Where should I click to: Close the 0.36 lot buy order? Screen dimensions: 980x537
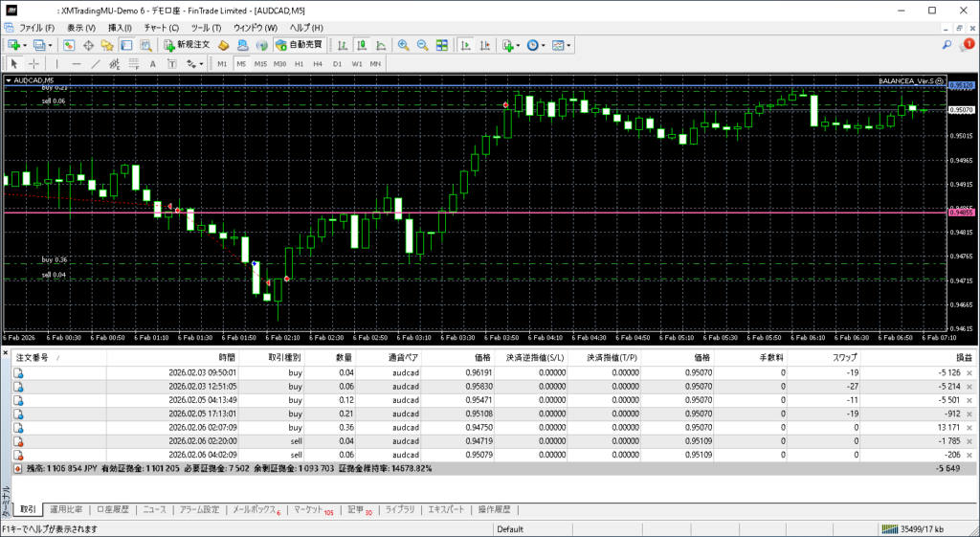[969, 427]
